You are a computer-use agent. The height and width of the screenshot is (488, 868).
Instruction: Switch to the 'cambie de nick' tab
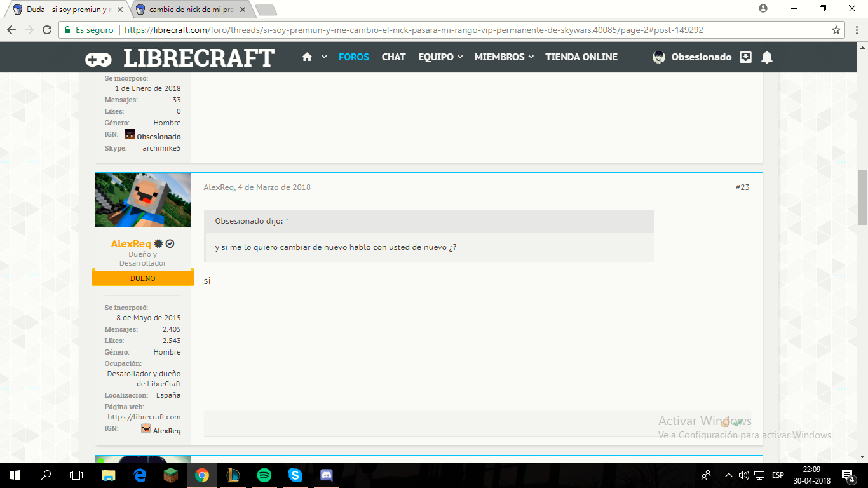(191, 10)
